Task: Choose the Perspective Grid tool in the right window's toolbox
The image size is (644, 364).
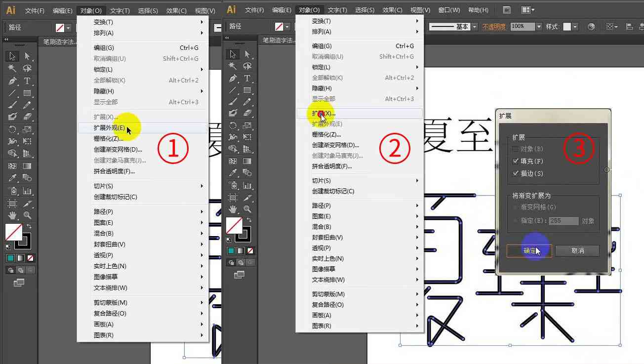Action: pyautogui.click(x=247, y=149)
